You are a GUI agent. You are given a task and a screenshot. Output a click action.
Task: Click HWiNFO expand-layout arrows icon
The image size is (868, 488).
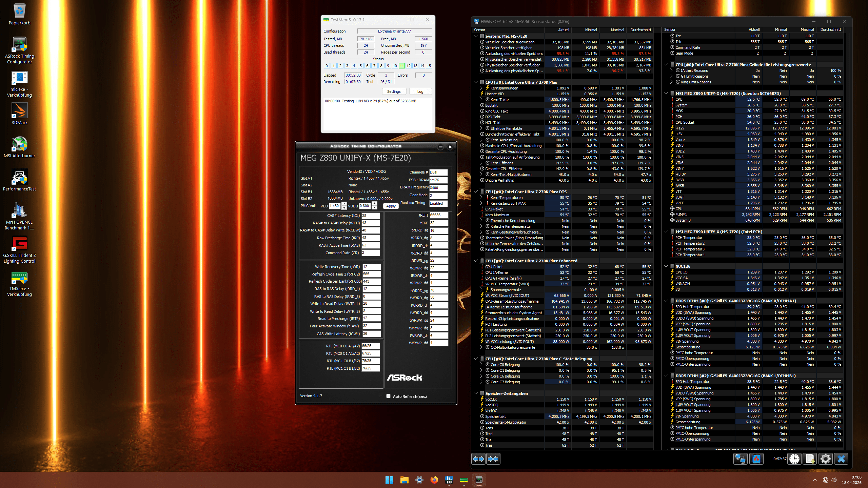(x=478, y=459)
